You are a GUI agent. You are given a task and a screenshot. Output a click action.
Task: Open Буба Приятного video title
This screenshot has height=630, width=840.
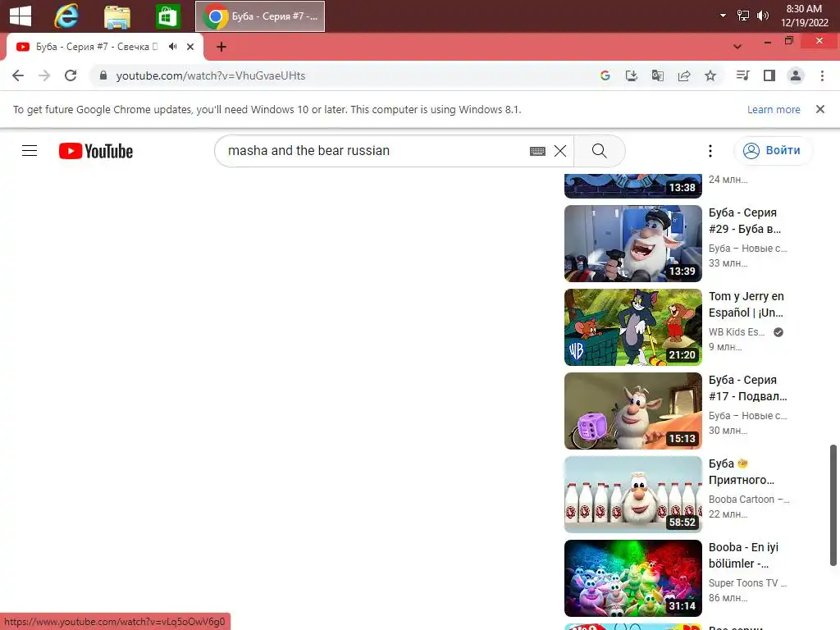pos(742,472)
